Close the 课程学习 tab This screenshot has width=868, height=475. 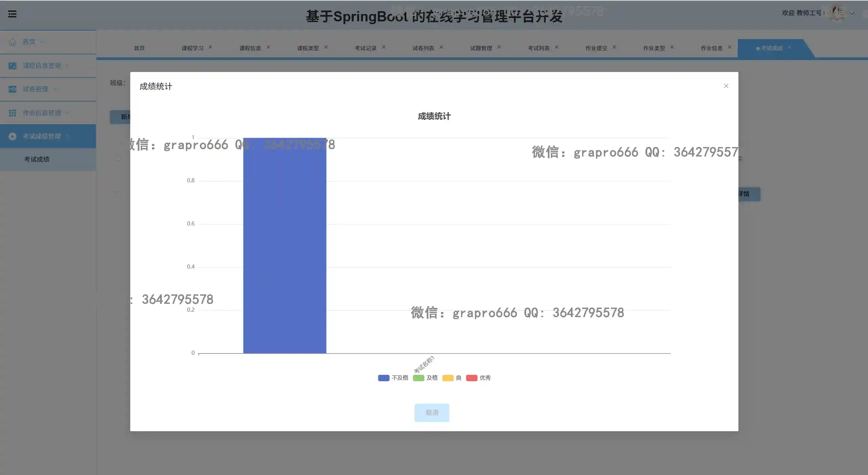(210, 47)
